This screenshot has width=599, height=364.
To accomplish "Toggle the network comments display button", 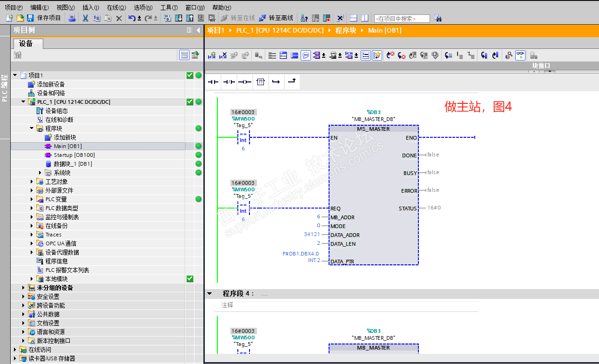I will click(306, 55).
